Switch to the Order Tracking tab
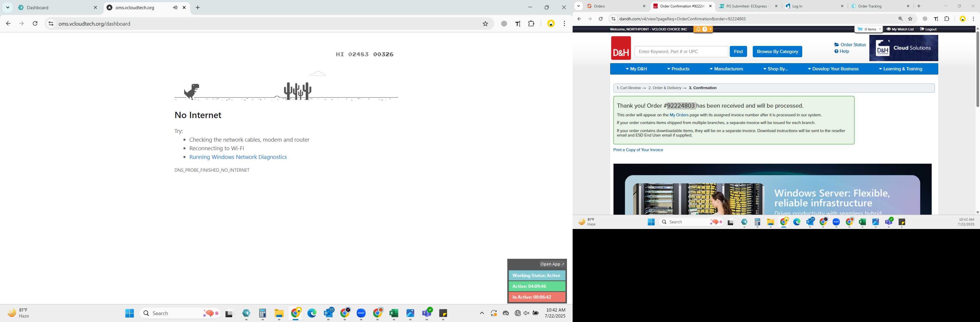 [x=880, y=6]
